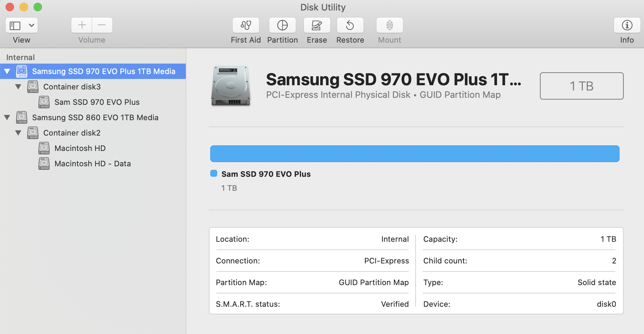Click the Type value Solid state

(x=597, y=282)
